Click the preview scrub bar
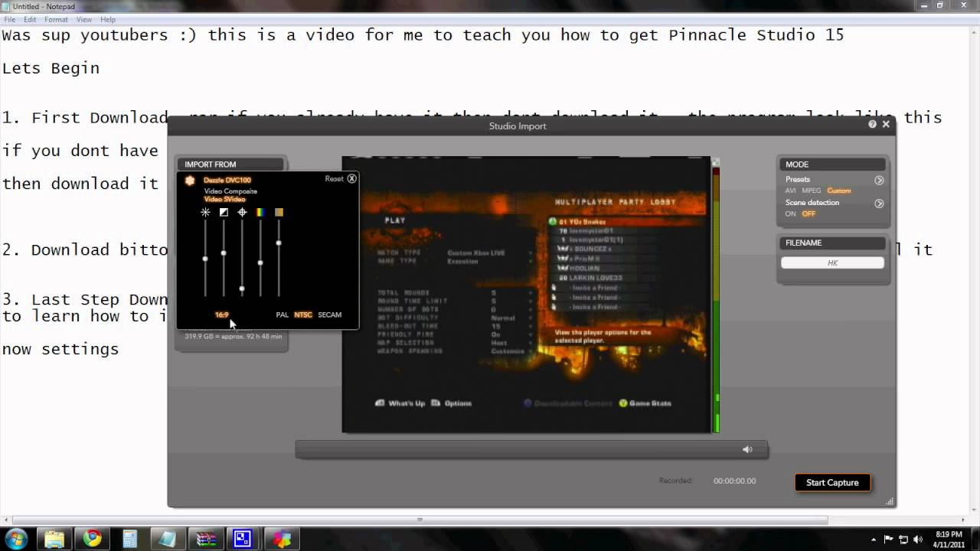The image size is (980, 551). click(x=531, y=449)
